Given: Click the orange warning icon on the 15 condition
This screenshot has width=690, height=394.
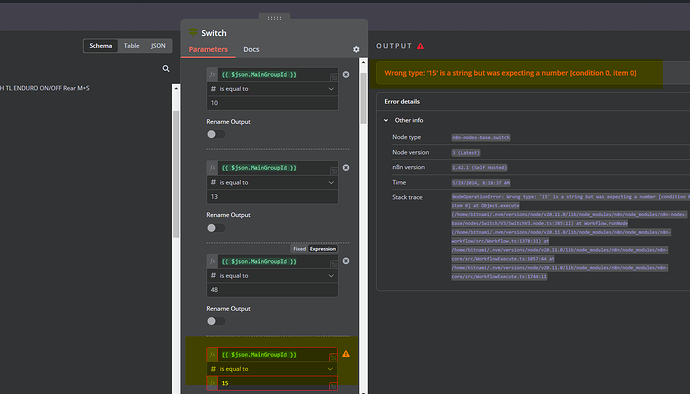Looking at the screenshot, I should point(346,353).
